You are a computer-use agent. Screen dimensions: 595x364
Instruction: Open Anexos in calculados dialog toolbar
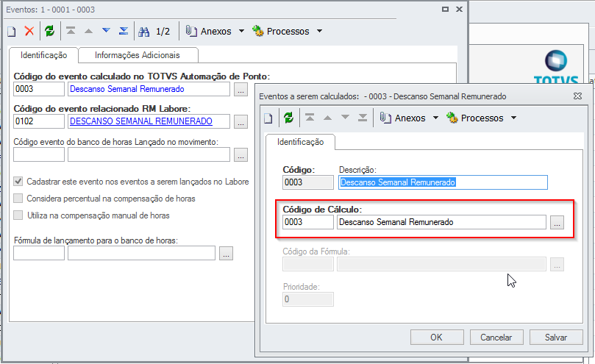coord(402,118)
